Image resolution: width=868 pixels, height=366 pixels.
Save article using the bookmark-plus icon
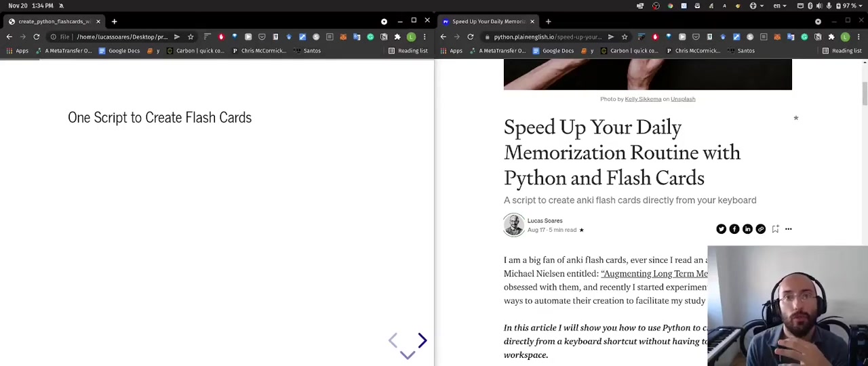pyautogui.click(x=775, y=229)
